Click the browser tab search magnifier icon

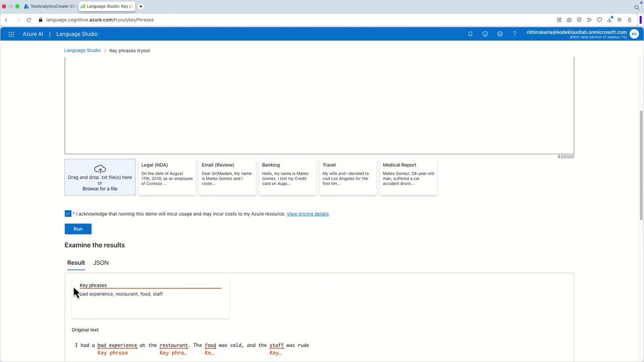tap(636, 7)
